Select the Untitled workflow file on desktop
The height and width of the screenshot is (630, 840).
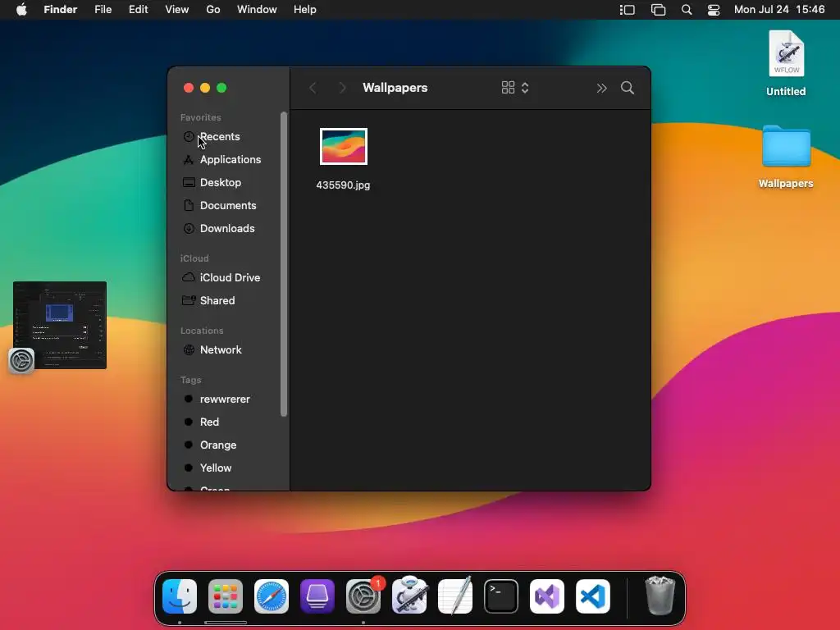[786, 63]
